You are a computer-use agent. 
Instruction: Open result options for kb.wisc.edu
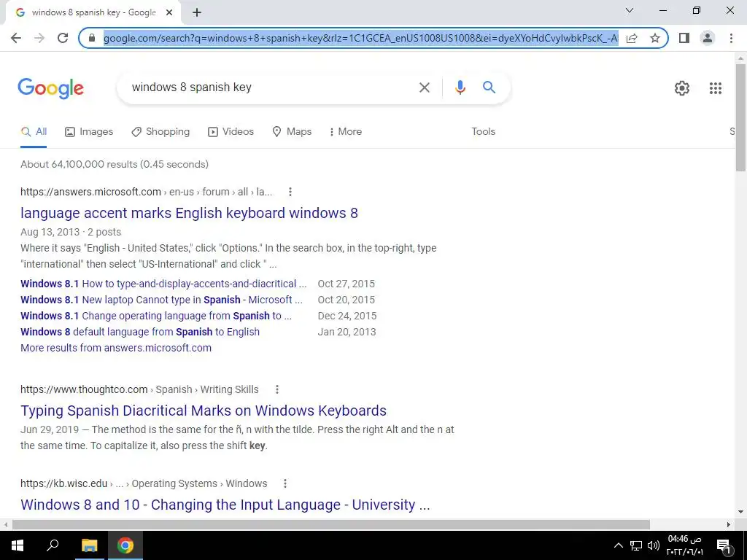pyautogui.click(x=285, y=484)
